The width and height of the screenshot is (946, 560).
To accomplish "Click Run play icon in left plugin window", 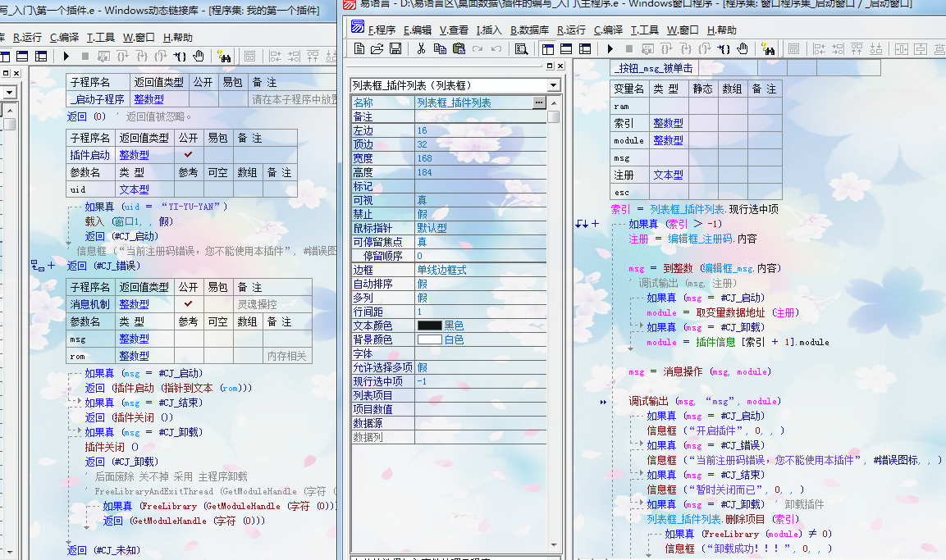I will point(66,56).
